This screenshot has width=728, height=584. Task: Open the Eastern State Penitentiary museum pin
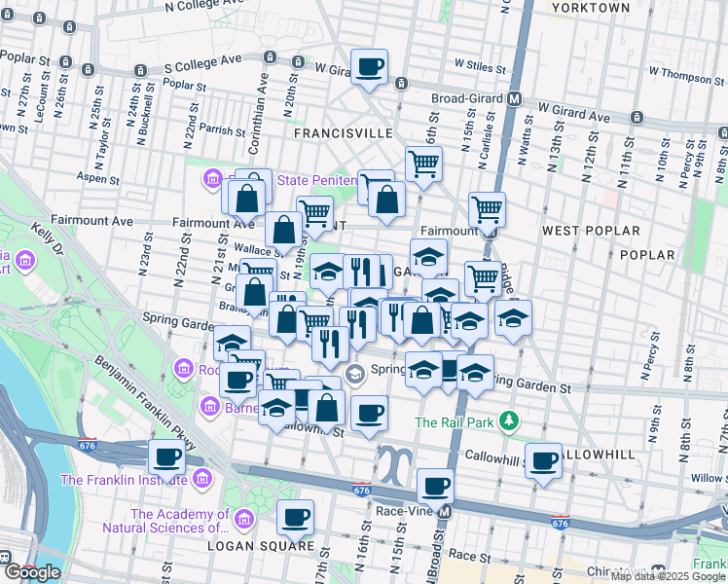(x=212, y=178)
